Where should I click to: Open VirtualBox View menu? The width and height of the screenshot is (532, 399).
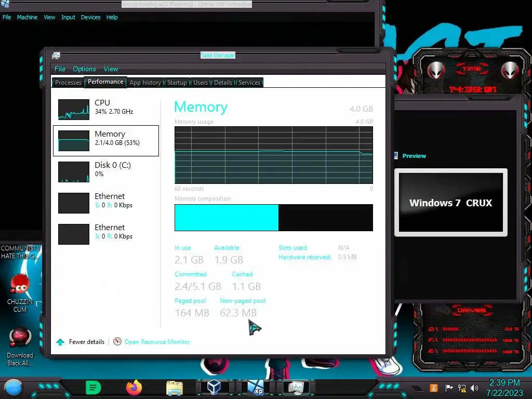click(x=49, y=17)
